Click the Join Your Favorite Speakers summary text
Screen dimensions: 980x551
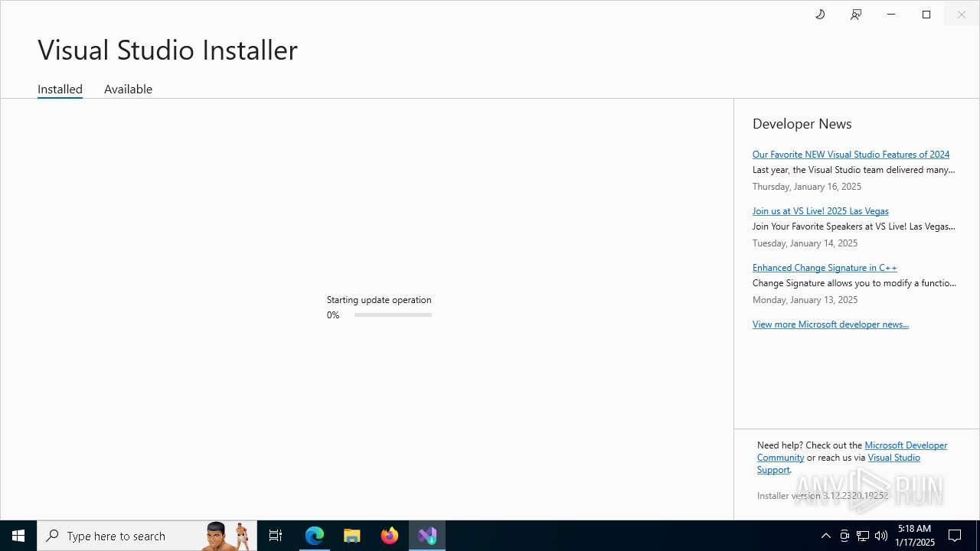(x=854, y=227)
